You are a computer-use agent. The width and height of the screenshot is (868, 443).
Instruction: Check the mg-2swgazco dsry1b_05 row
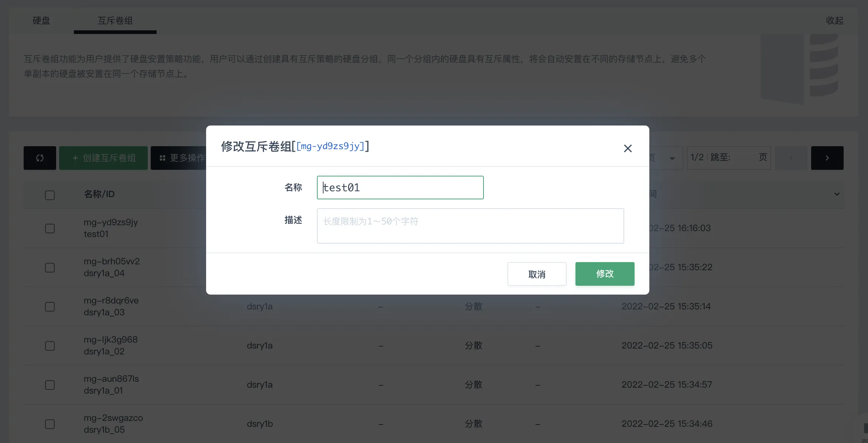pyautogui.click(x=50, y=424)
